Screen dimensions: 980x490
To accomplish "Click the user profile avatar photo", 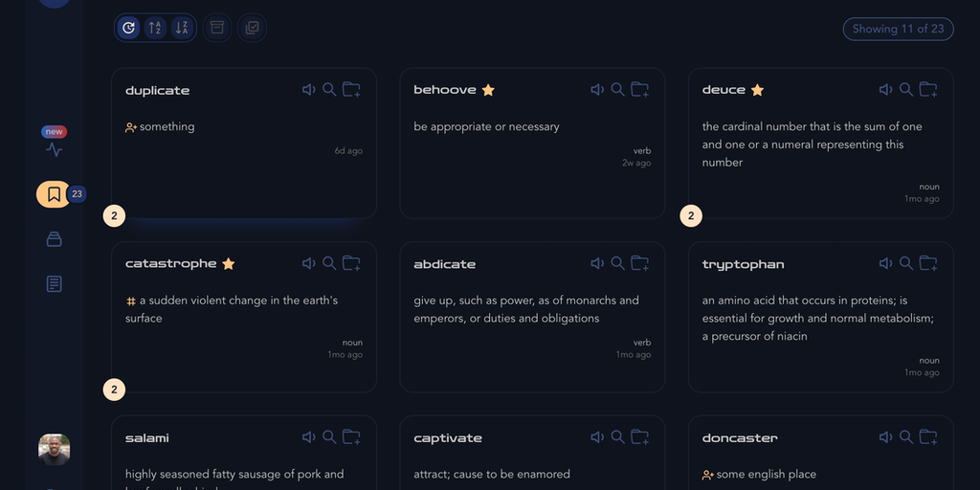I will pos(55,449).
